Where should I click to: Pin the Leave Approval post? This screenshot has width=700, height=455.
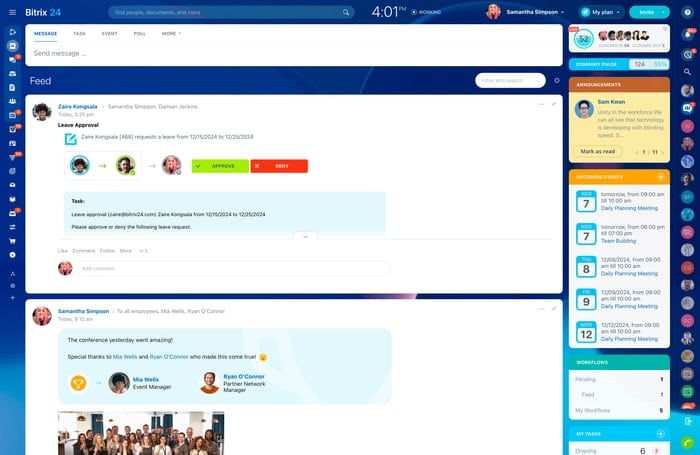point(554,103)
